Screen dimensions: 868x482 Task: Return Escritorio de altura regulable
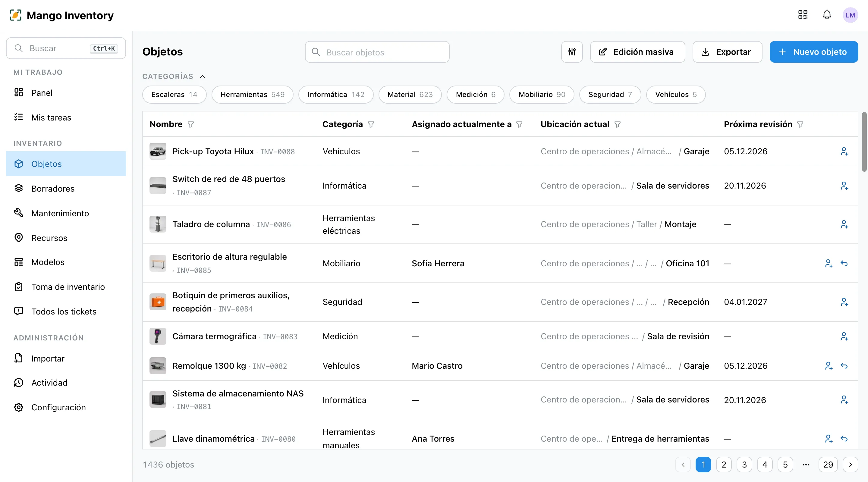[844, 263]
